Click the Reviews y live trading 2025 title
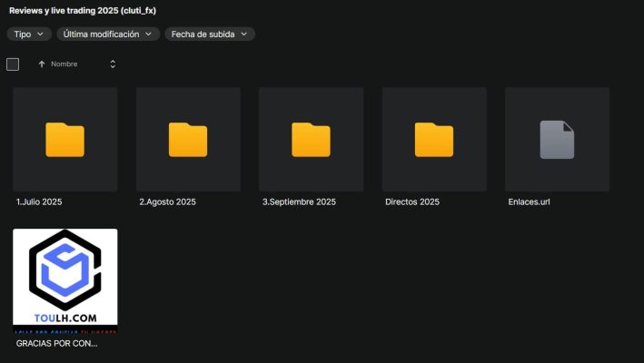 coord(83,10)
